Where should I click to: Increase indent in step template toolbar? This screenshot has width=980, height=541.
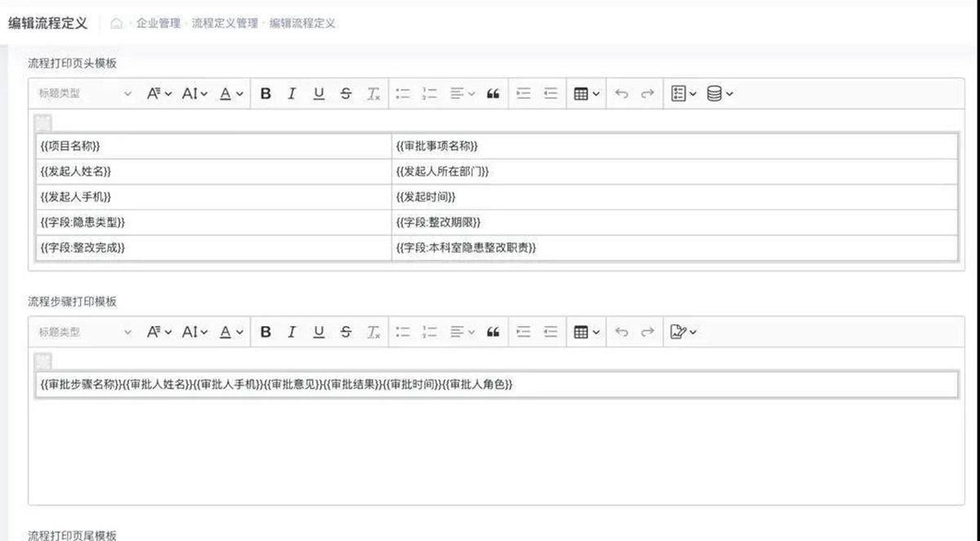coord(523,332)
